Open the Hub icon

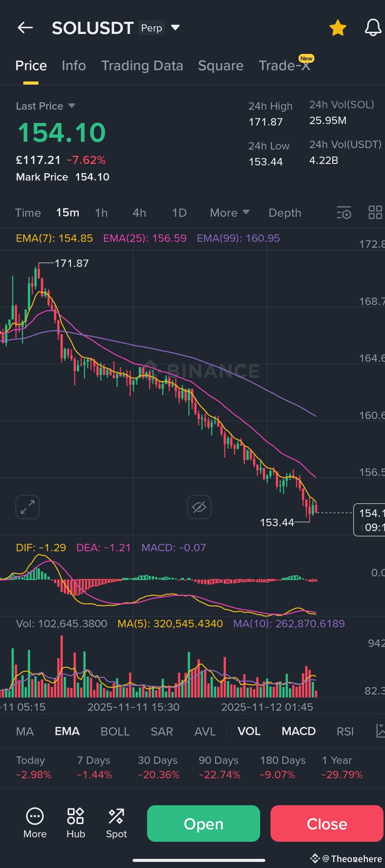[76, 823]
